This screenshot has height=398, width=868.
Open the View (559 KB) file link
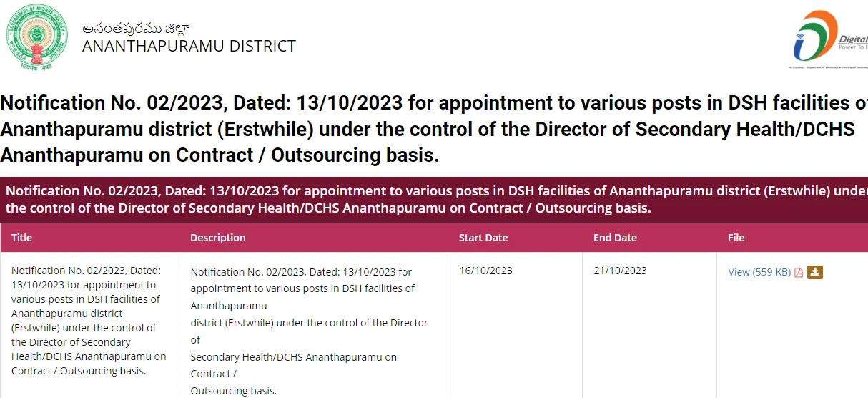[x=759, y=272]
